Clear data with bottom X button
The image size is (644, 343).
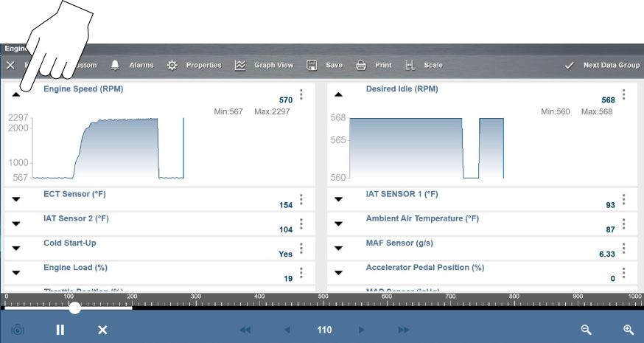click(x=103, y=330)
